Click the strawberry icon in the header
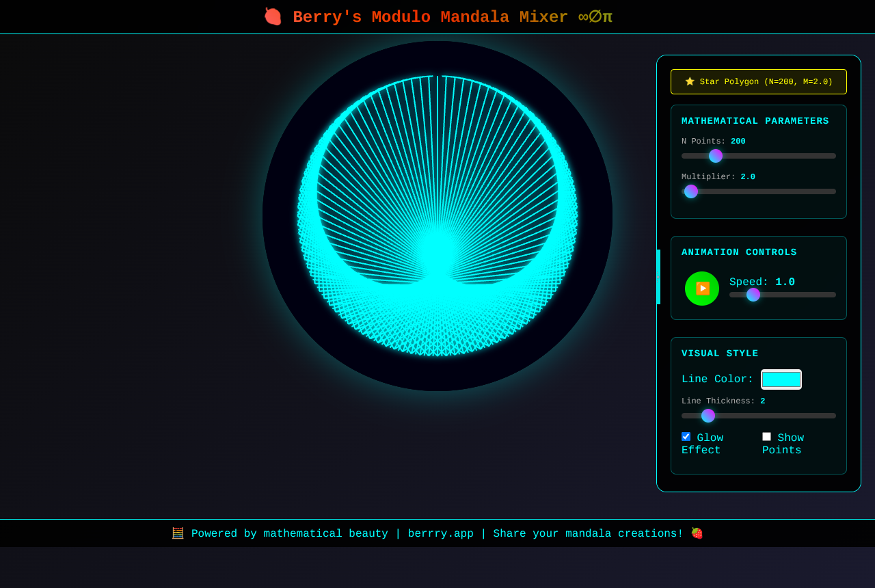The height and width of the screenshot is (588, 875). [x=273, y=17]
